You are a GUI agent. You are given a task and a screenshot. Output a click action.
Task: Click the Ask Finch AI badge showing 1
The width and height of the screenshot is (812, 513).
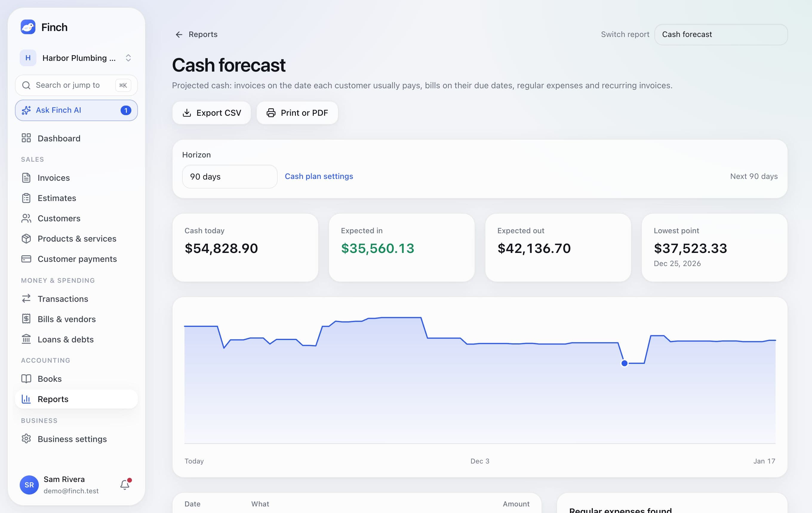126,110
